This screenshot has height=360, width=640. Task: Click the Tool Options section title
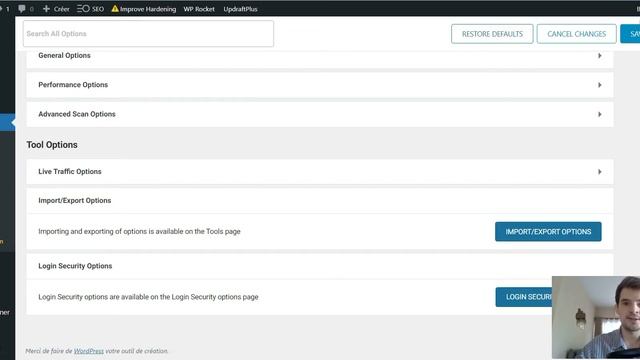(52, 145)
